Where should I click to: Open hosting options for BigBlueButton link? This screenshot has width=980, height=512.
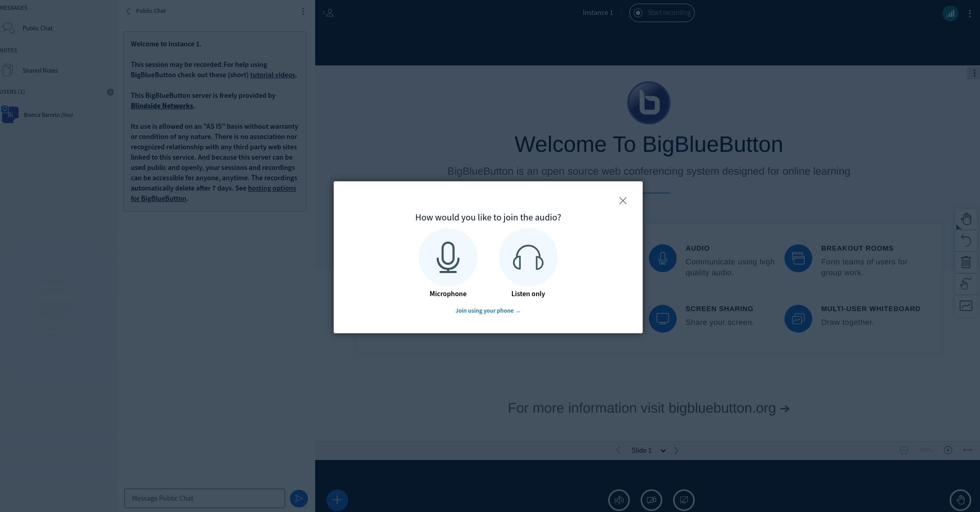pyautogui.click(x=213, y=193)
